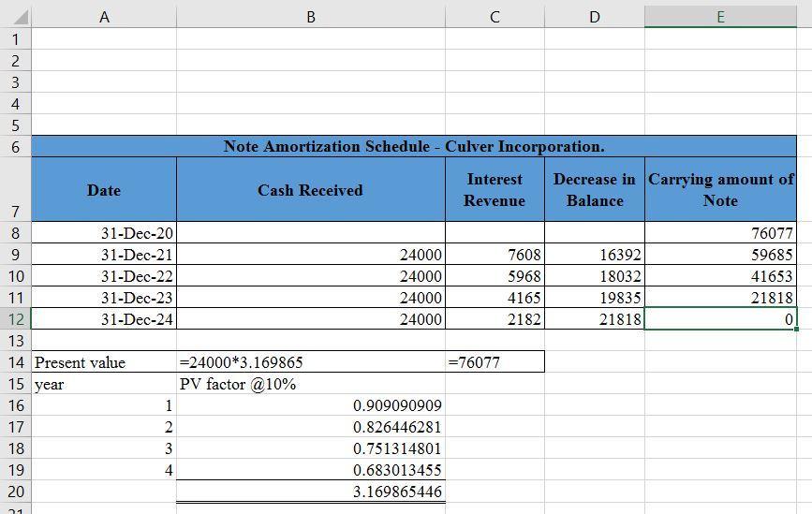Select column D header
This screenshot has height=514, width=812.
[x=595, y=17]
